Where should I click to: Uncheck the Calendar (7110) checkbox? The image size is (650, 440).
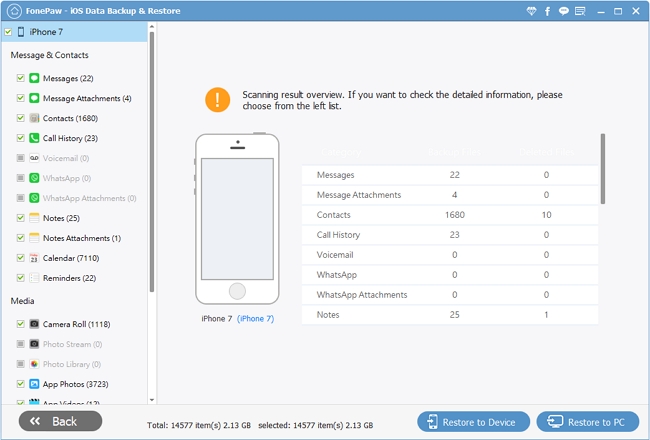[x=20, y=258]
